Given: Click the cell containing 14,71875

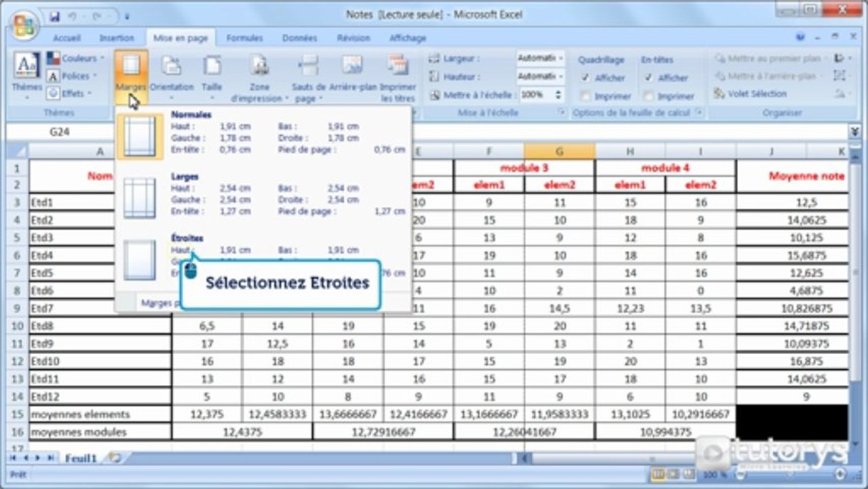Looking at the screenshot, I should (x=806, y=326).
